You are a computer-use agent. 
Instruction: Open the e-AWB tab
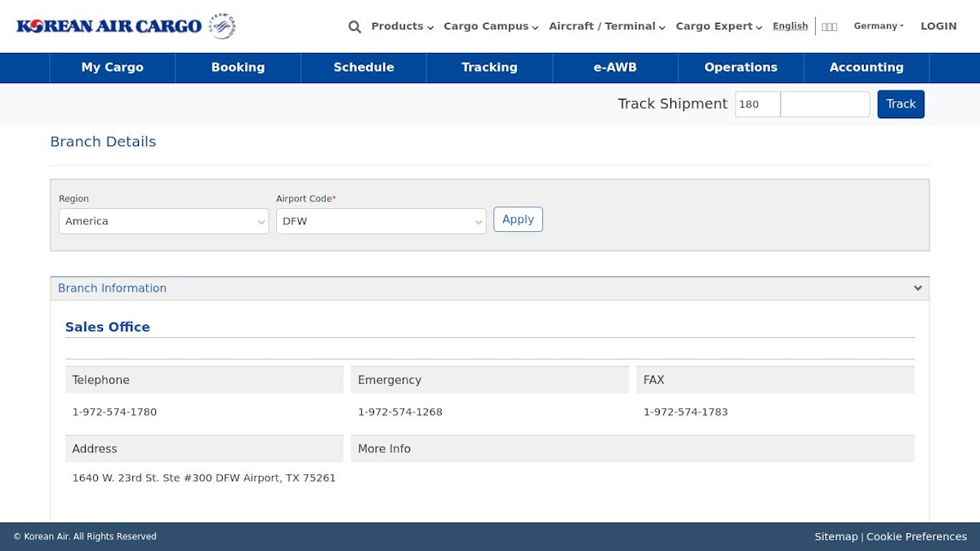coord(615,68)
